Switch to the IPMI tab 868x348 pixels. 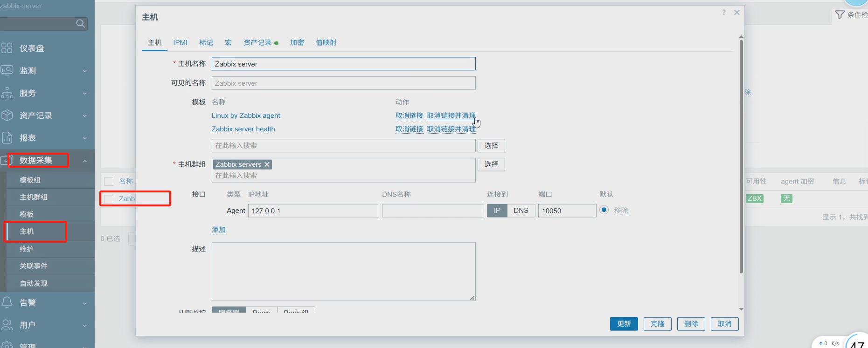tap(181, 42)
